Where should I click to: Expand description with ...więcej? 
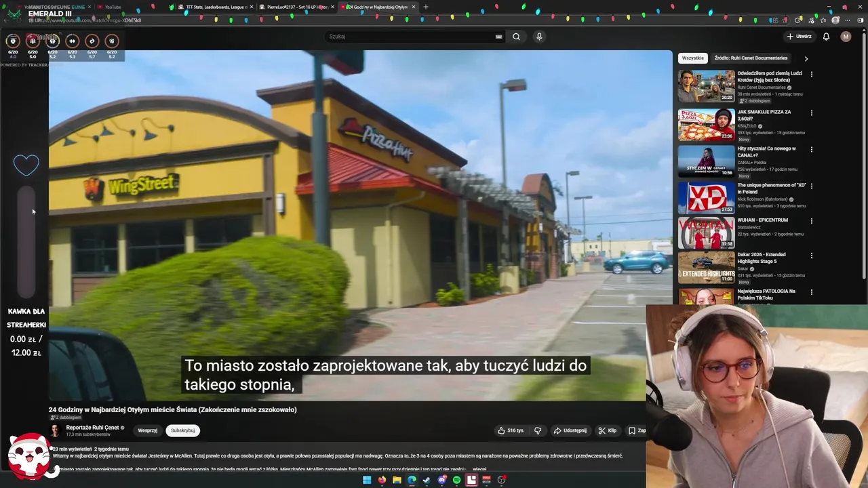click(479, 469)
